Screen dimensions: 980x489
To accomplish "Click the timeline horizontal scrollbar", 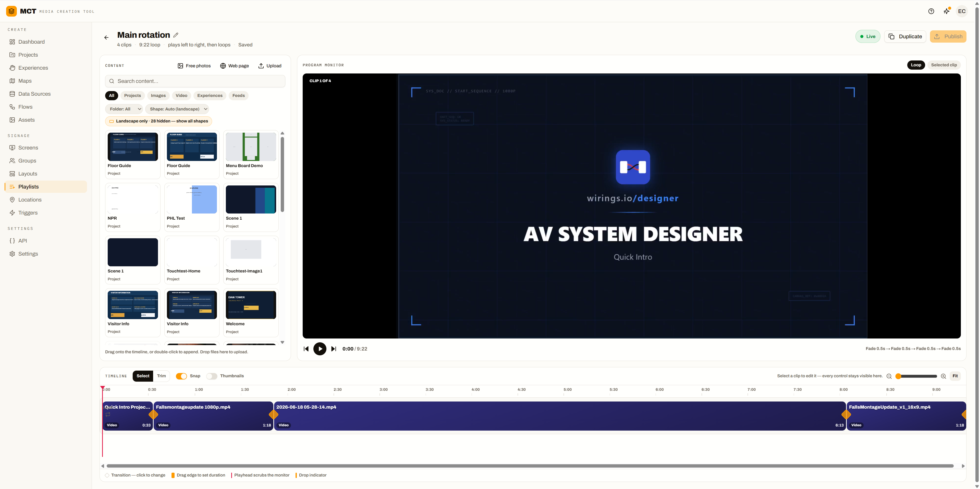I will click(530, 466).
